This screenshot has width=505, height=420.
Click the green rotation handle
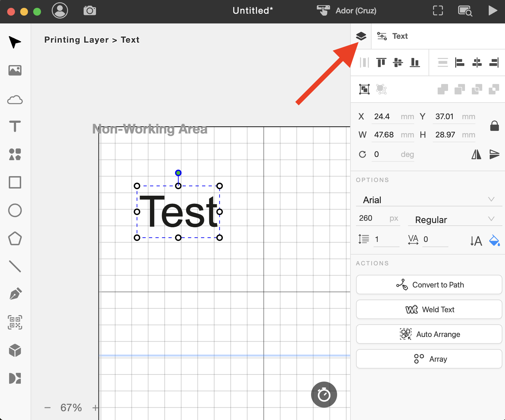[x=178, y=173]
